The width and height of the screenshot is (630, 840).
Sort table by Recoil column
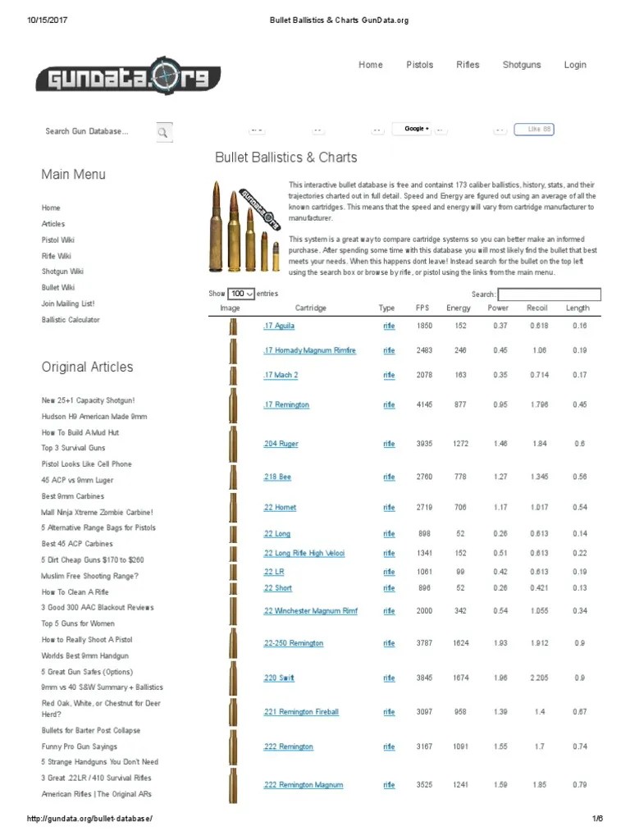(x=536, y=308)
